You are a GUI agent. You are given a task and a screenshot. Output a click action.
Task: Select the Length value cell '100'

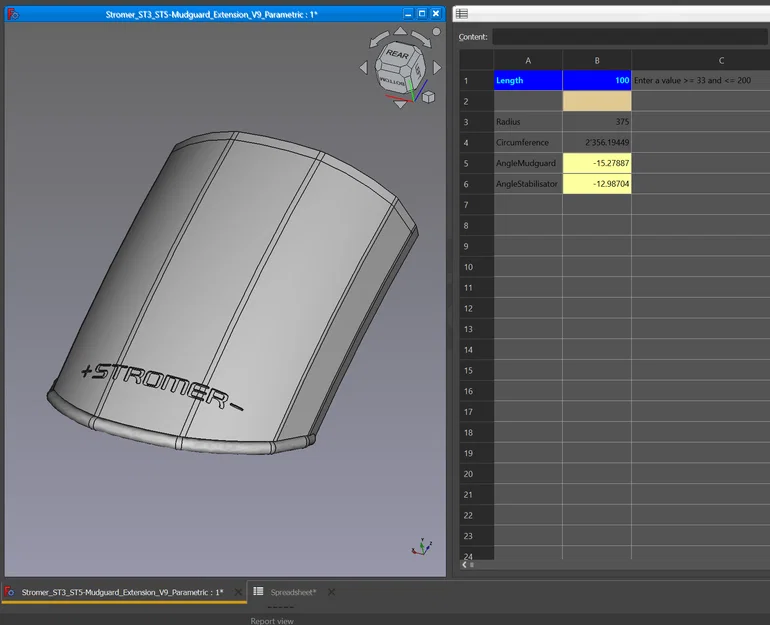tap(597, 81)
